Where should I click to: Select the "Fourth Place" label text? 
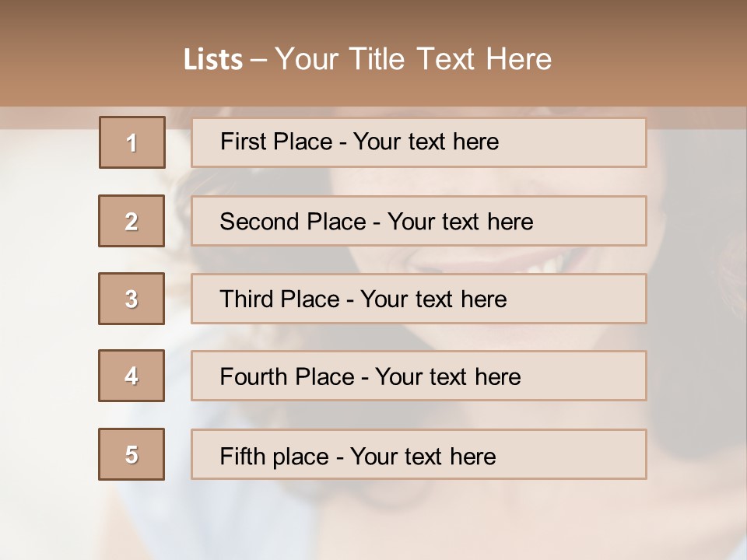286,377
